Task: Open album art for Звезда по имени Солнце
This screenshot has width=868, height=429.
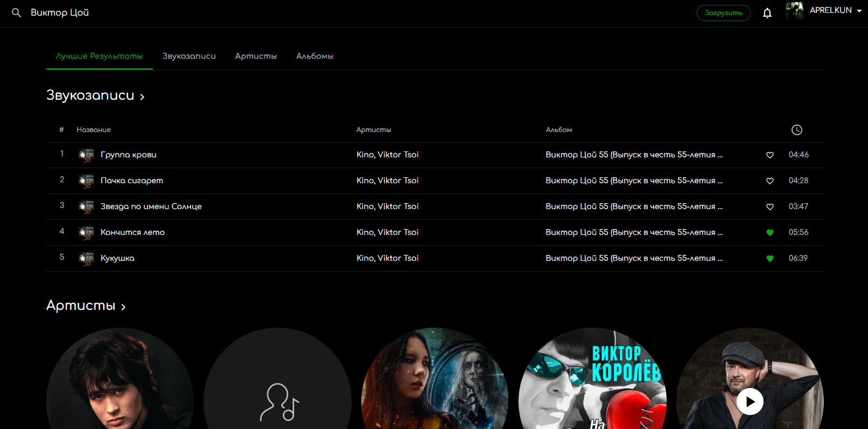Action: [86, 207]
